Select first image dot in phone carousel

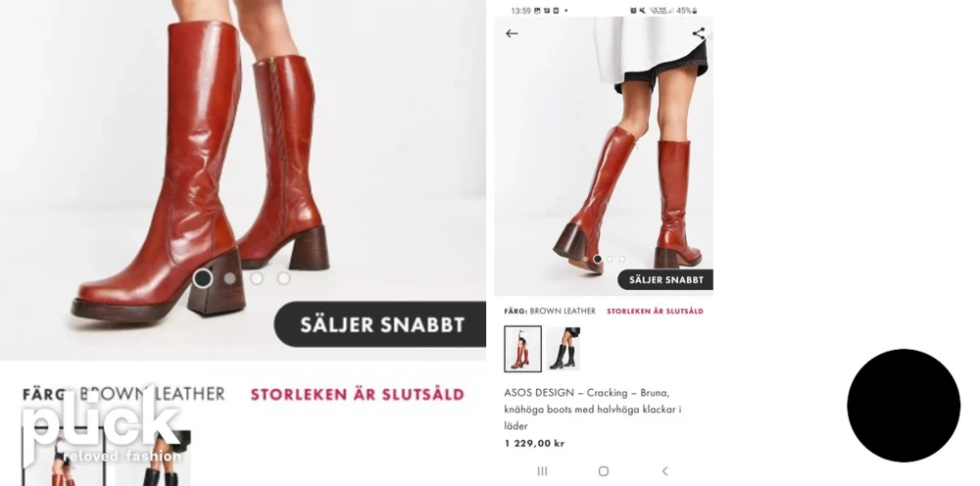pos(586,259)
